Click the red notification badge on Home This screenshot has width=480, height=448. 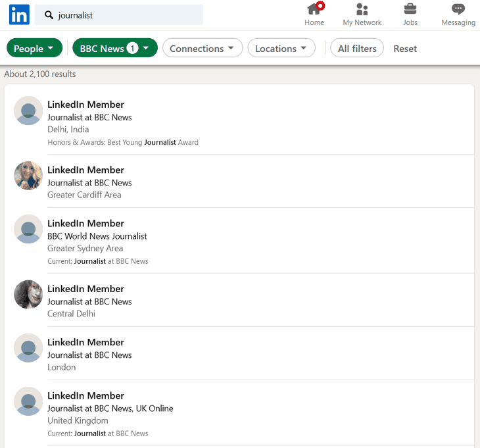click(320, 5)
